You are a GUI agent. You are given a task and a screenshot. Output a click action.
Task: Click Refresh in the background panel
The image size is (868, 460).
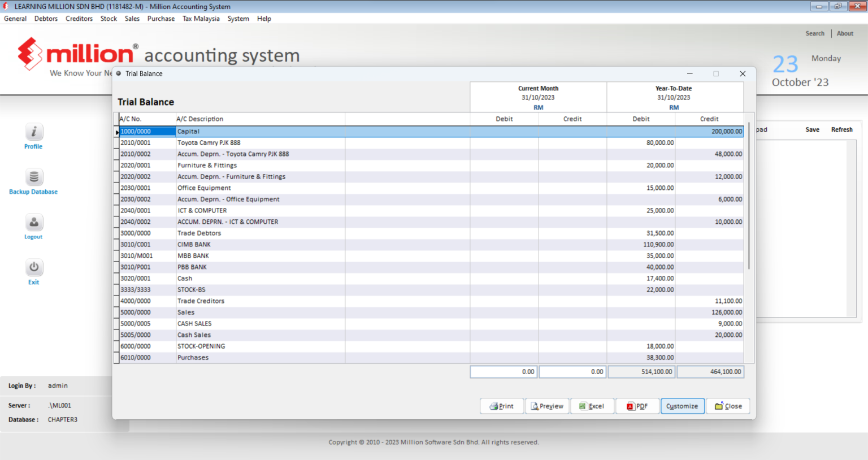pos(841,129)
